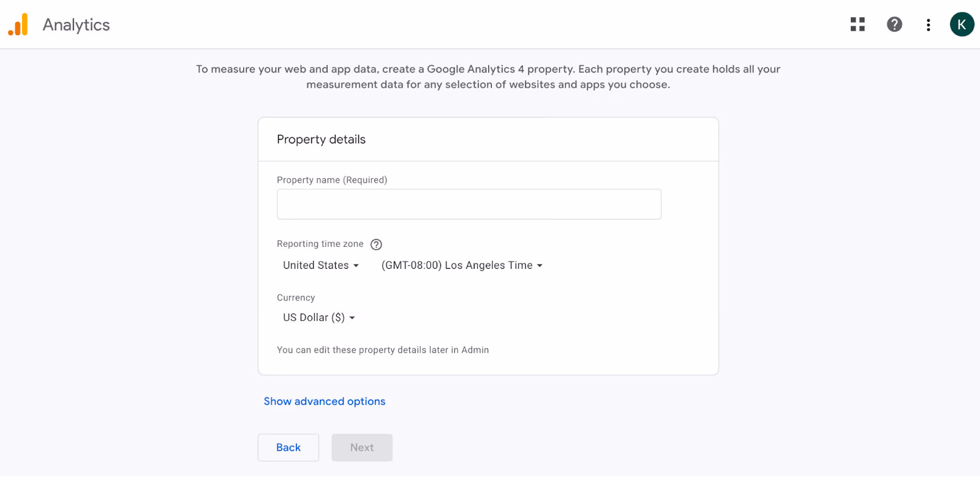The width and height of the screenshot is (980, 477).
Task: Open the United States country dropdown
Action: click(321, 265)
